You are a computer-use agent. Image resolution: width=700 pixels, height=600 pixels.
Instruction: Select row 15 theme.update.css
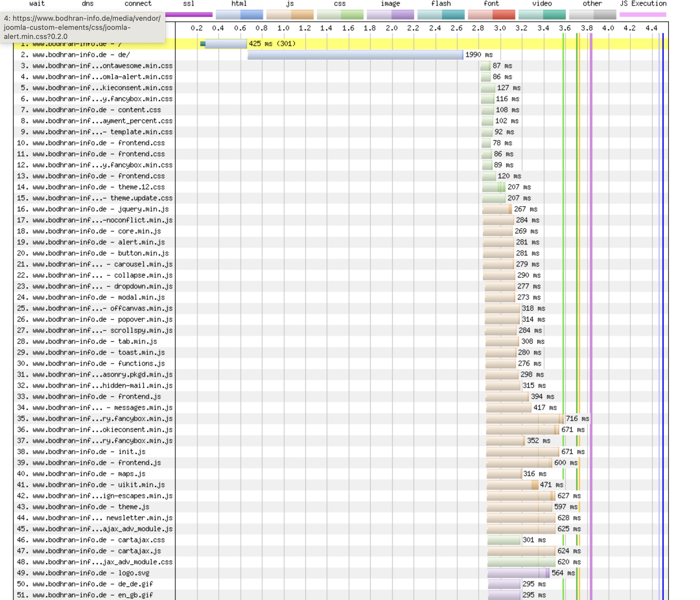95,198
